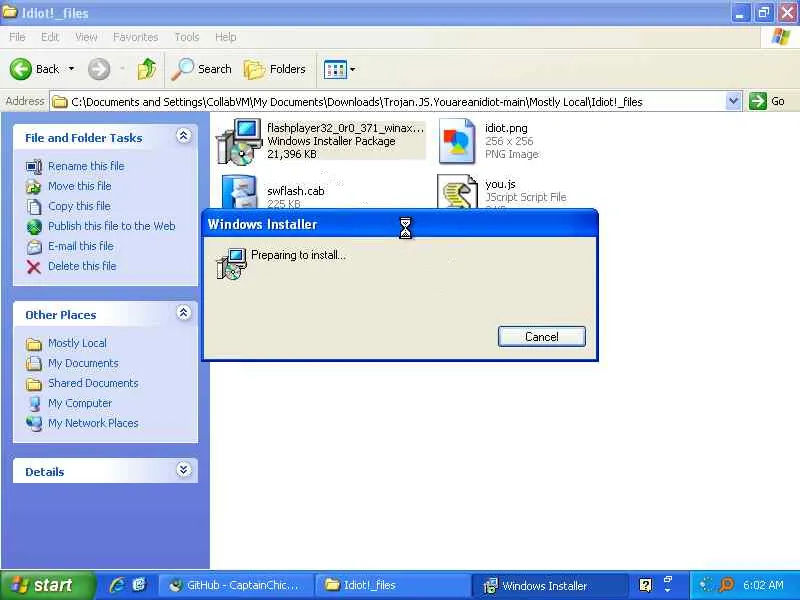Image resolution: width=800 pixels, height=600 pixels.
Task: Click the Forward arrow icon
Action: (x=99, y=69)
